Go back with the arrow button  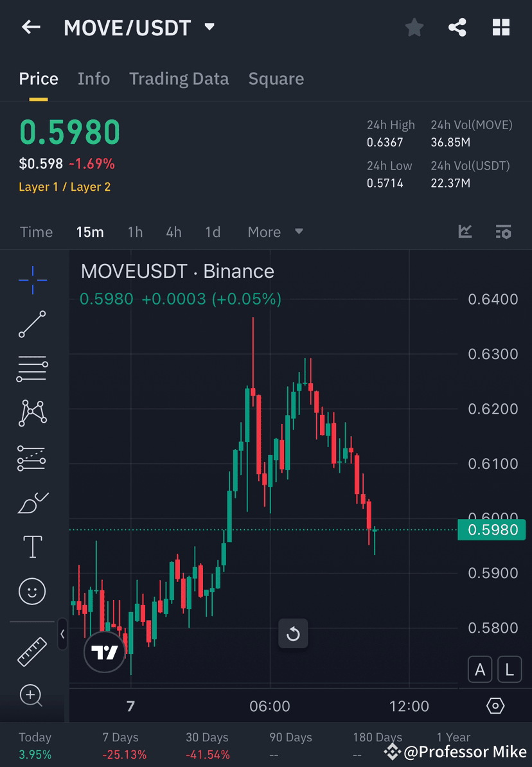point(30,27)
